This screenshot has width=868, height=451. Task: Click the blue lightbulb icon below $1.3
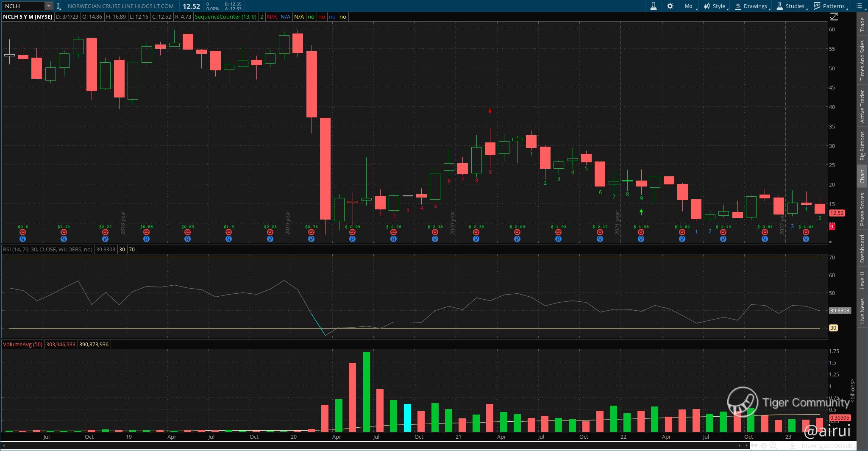228,239
